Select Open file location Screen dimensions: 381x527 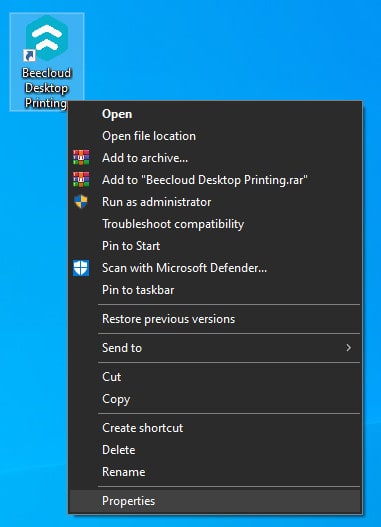(x=215, y=136)
